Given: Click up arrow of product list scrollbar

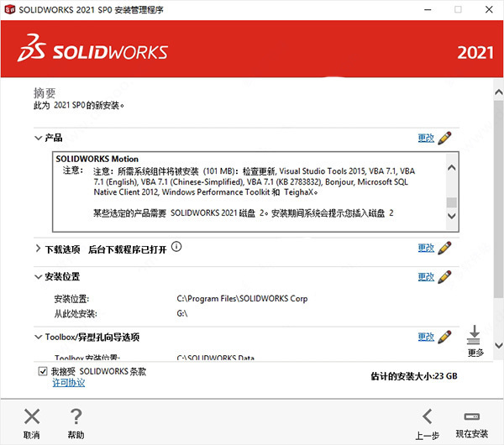Looking at the screenshot, I should (x=452, y=168).
